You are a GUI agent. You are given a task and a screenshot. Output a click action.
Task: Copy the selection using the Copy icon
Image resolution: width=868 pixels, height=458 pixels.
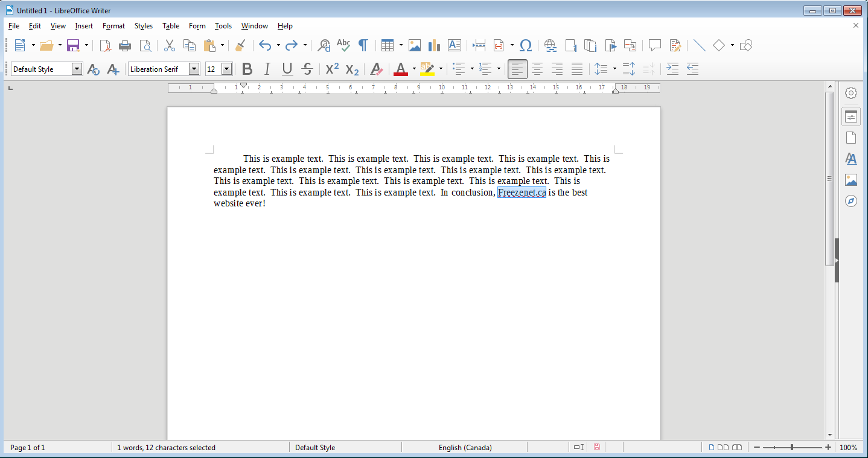(x=190, y=45)
